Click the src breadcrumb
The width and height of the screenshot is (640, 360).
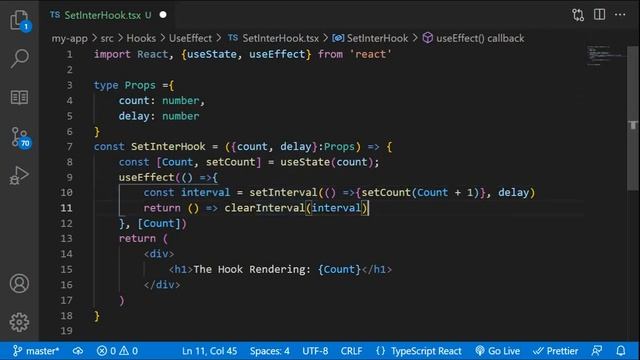[107, 38]
